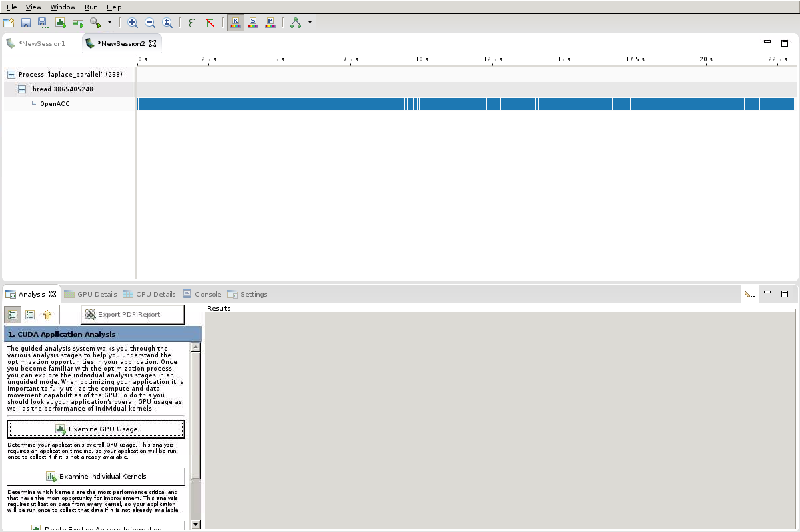The height and width of the screenshot is (532, 800).
Task: Click the green tree-graph toolbar icon
Action: click(x=296, y=23)
